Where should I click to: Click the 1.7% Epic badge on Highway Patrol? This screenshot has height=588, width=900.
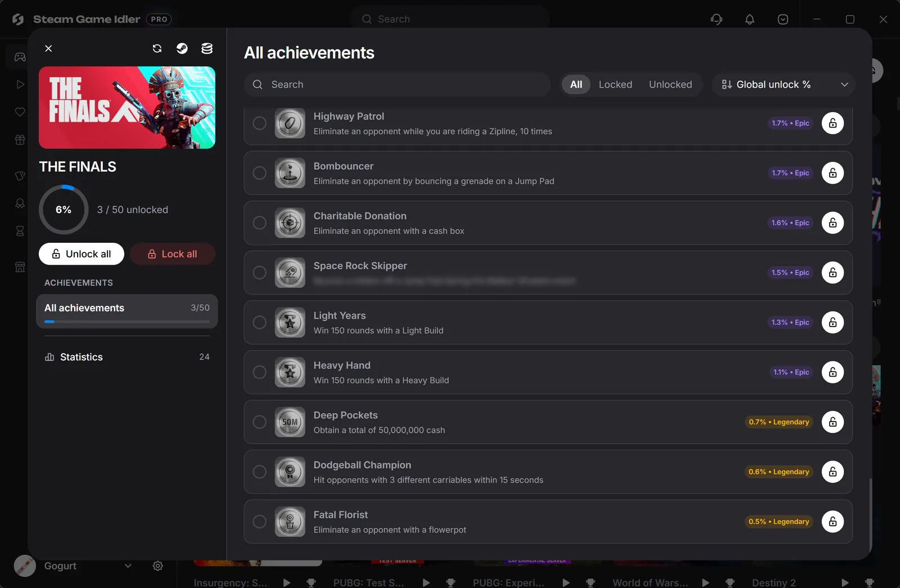click(790, 123)
